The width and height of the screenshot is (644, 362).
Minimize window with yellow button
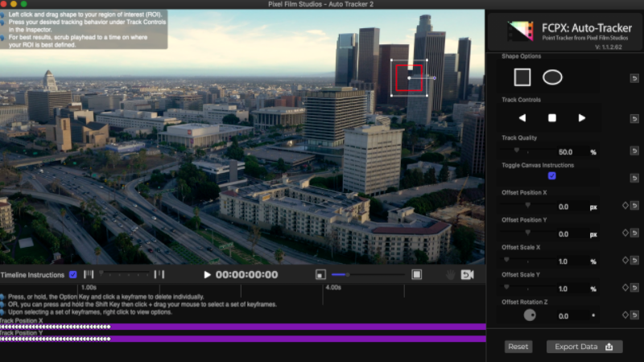point(14,4)
